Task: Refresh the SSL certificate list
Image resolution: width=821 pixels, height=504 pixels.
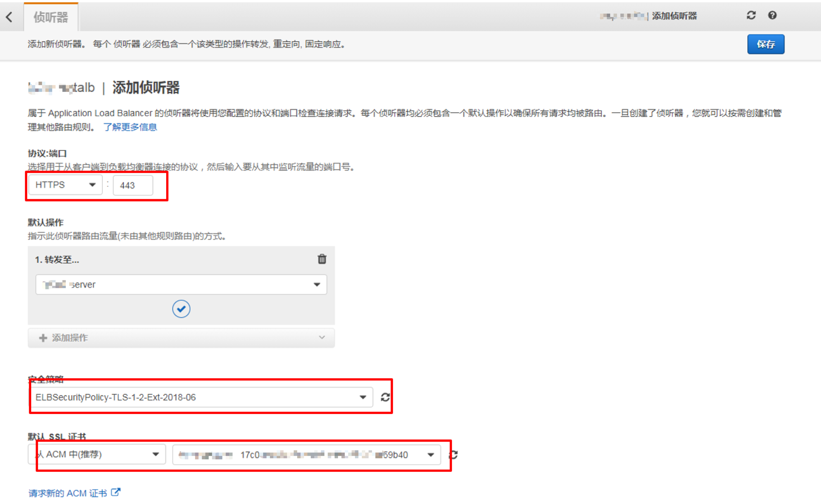Action: (x=453, y=454)
